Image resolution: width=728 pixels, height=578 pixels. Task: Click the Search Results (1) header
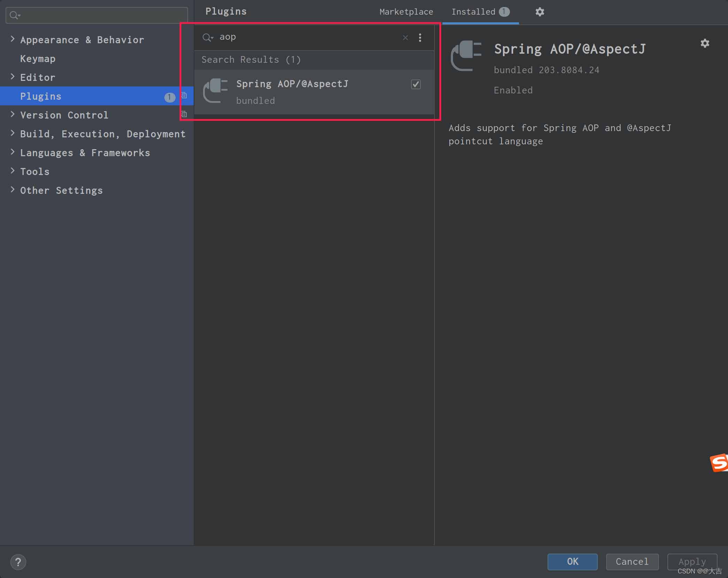[251, 60]
